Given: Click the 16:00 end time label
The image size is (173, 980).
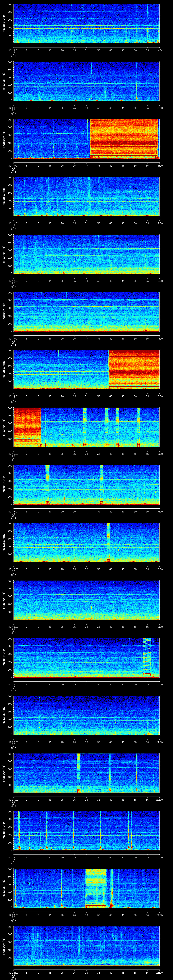Looking at the screenshot, I should pyautogui.click(x=160, y=454).
